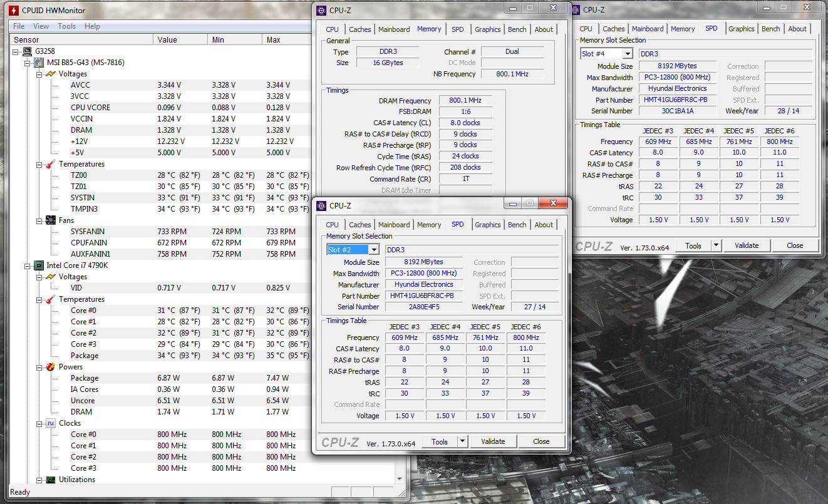
Task: Click the flame icon beside Powers
Action: [x=50, y=367]
